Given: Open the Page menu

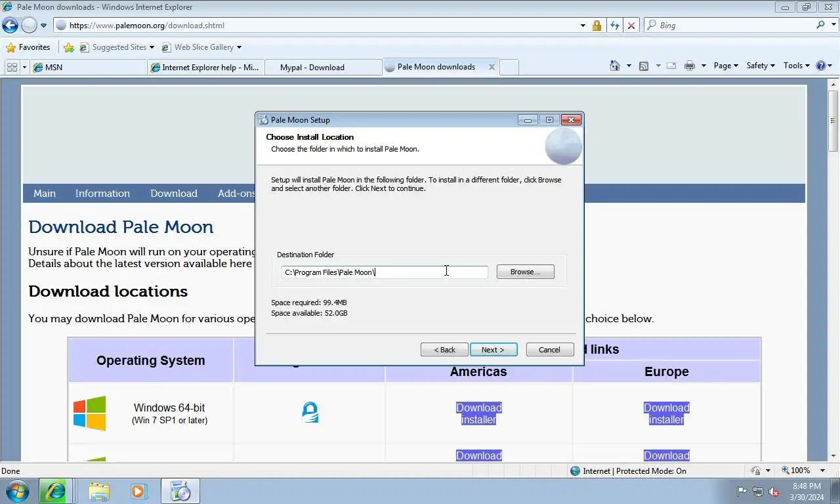Looking at the screenshot, I should click(726, 66).
